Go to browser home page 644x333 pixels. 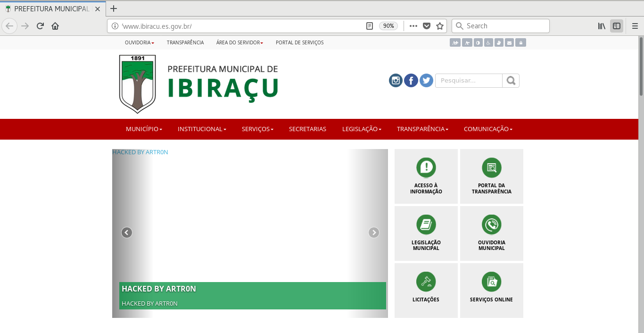coord(55,26)
